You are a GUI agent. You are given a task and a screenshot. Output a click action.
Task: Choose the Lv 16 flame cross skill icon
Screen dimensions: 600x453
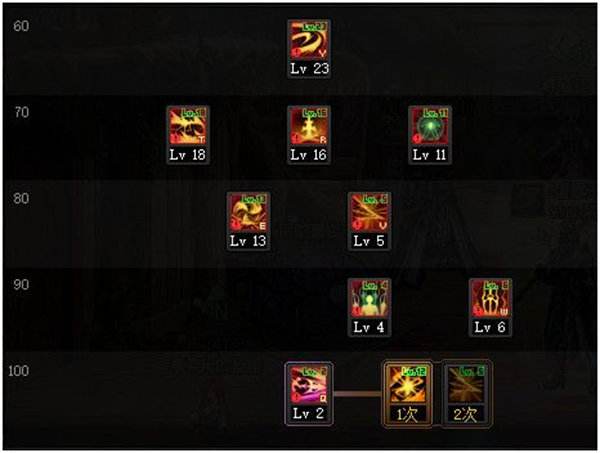coord(309,126)
